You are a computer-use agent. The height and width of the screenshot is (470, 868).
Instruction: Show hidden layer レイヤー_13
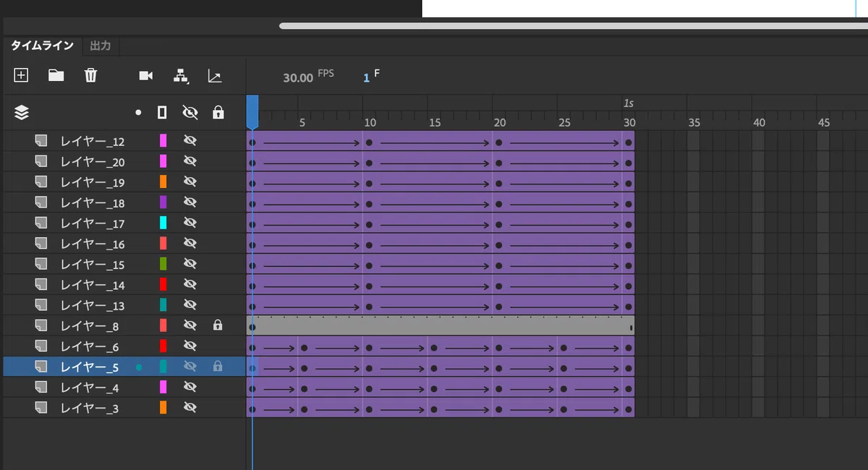click(x=190, y=304)
